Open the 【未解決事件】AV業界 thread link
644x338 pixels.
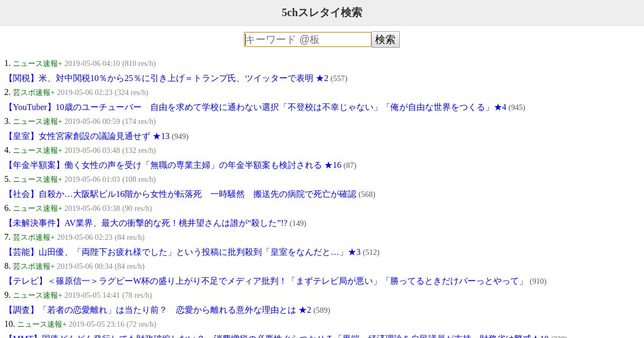tap(146, 223)
